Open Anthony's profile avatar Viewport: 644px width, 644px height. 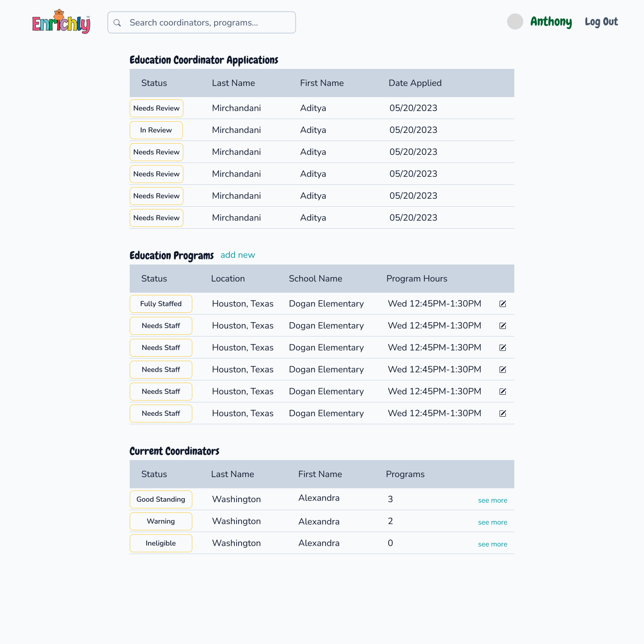515,21
